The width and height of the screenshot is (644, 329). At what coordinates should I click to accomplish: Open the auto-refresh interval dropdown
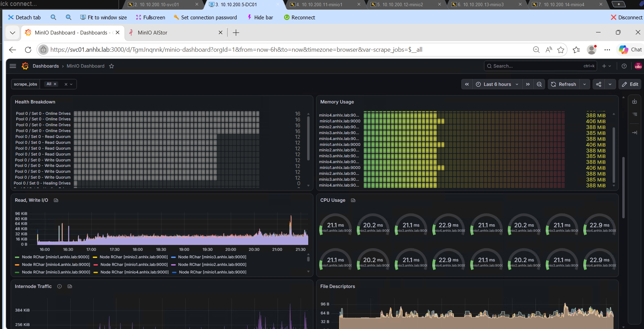pos(584,84)
